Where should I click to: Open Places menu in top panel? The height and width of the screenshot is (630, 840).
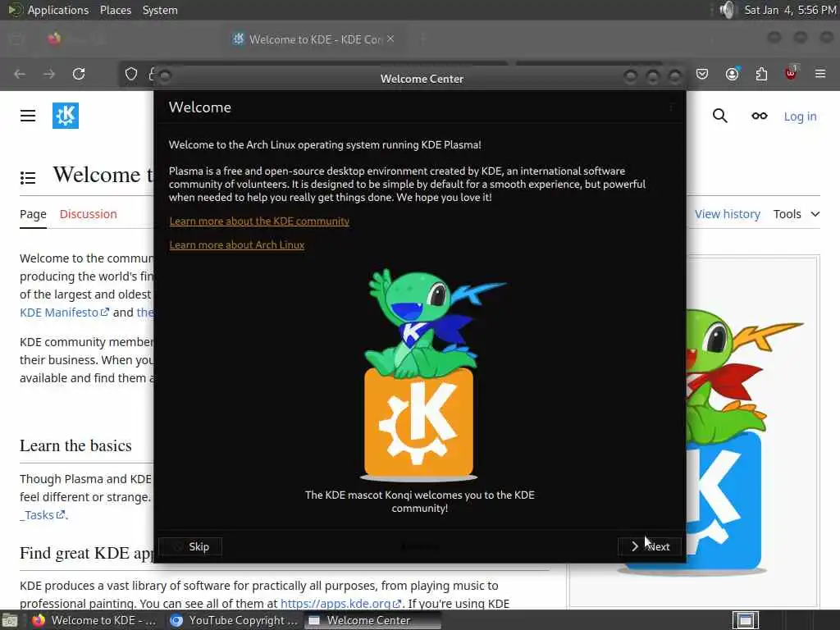coord(115,10)
